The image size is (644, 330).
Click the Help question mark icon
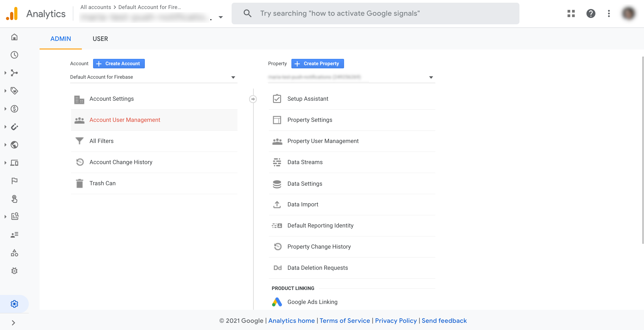point(591,13)
